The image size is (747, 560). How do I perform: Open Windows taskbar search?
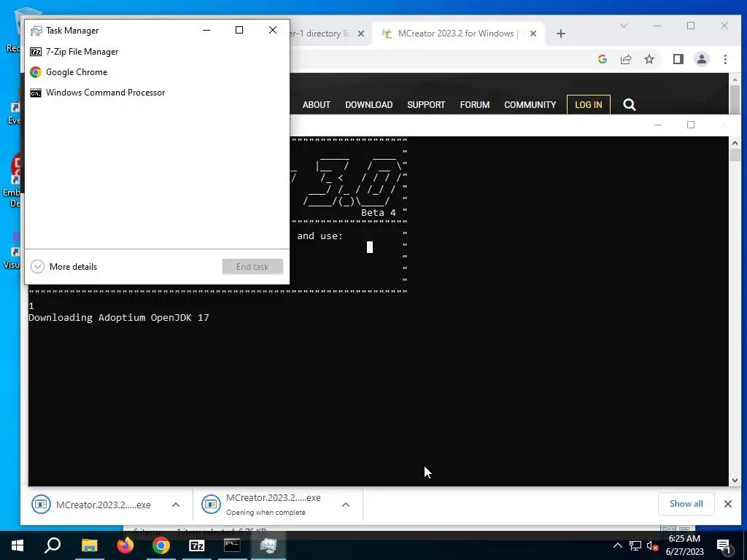click(x=53, y=545)
